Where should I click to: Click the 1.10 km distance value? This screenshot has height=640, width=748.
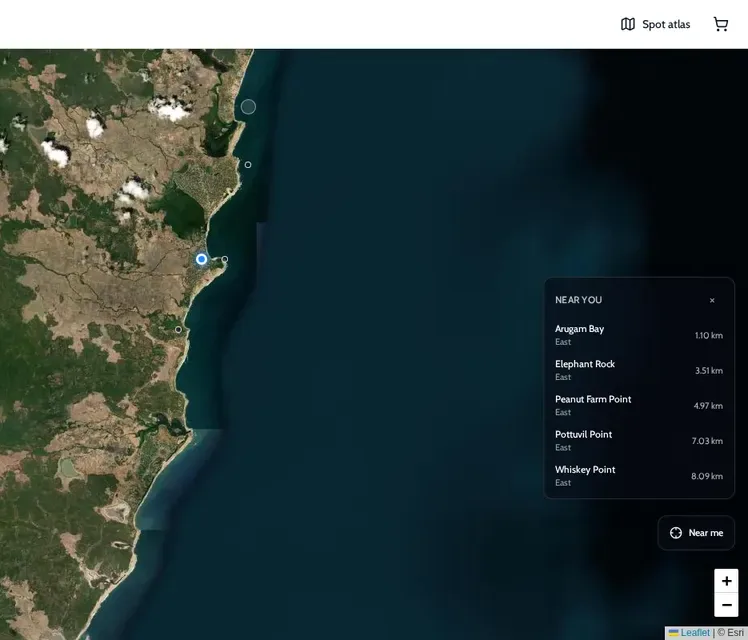[708, 335]
